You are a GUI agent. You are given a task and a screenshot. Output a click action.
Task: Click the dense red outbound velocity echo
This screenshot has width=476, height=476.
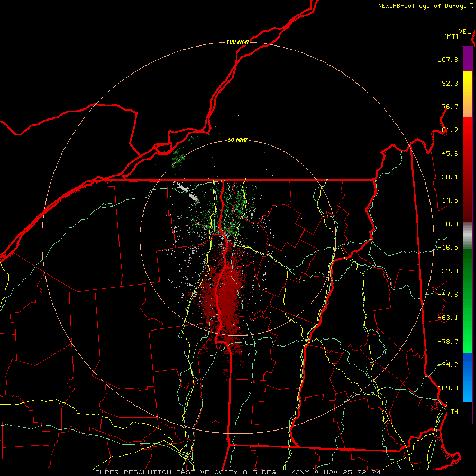(x=225, y=296)
